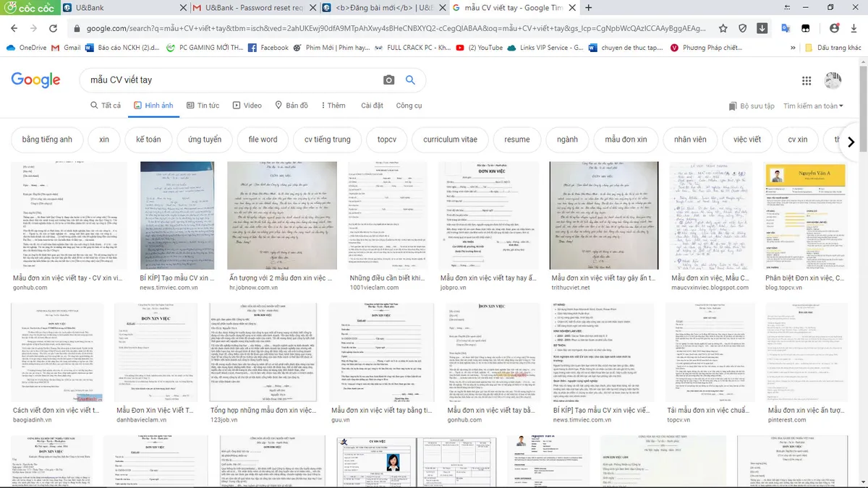Show more suggestion chips with right arrow
868x488 pixels.
pyautogui.click(x=851, y=142)
